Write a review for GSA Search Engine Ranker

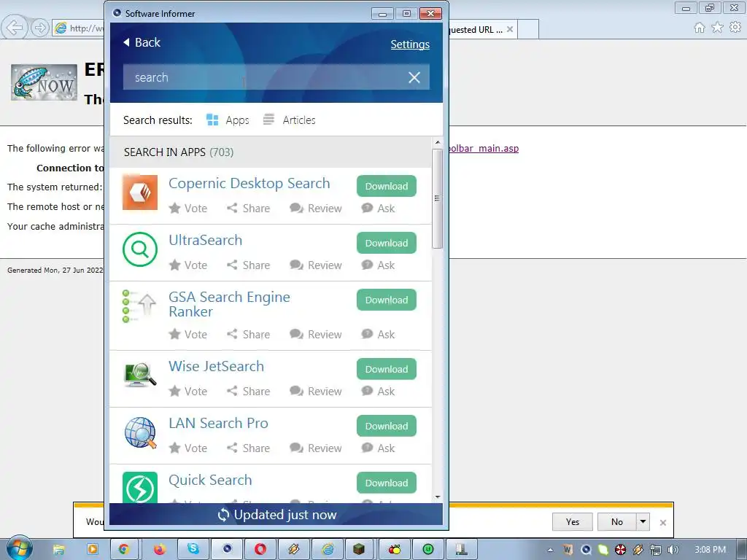pos(315,334)
